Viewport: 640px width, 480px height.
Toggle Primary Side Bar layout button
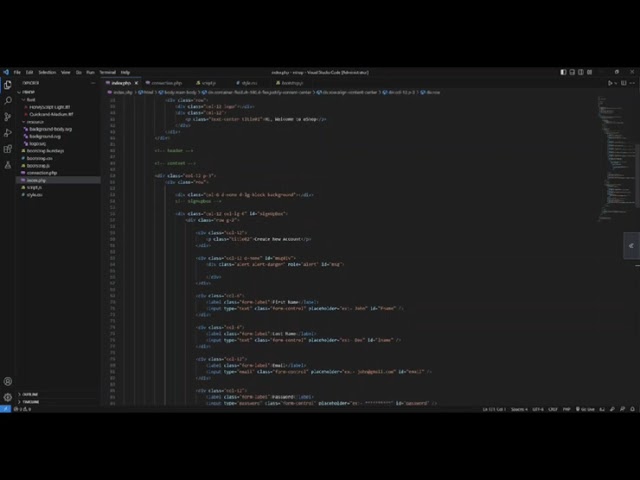[563, 72]
